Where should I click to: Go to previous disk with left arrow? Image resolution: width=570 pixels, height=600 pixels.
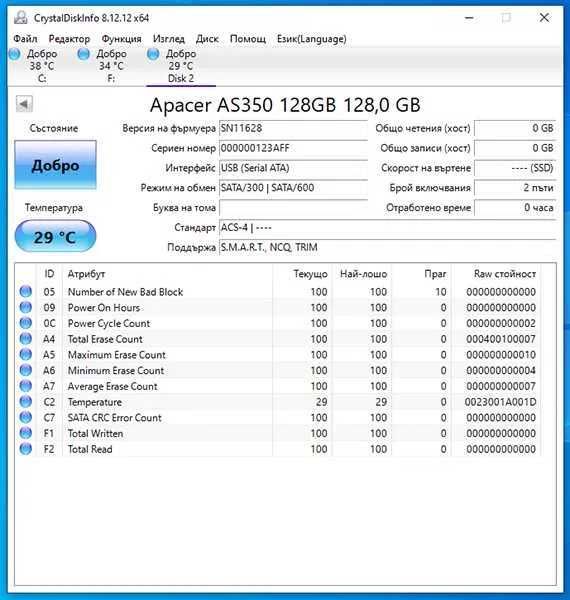point(24,104)
